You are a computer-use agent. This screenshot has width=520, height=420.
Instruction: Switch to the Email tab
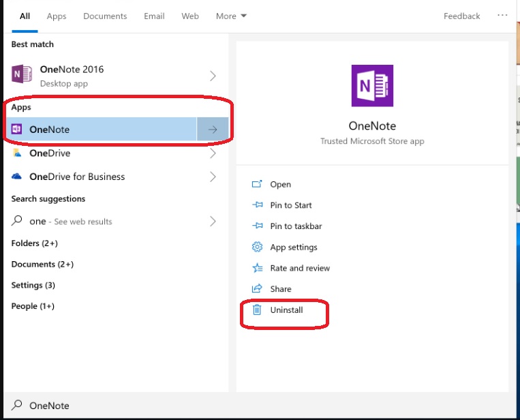(154, 16)
